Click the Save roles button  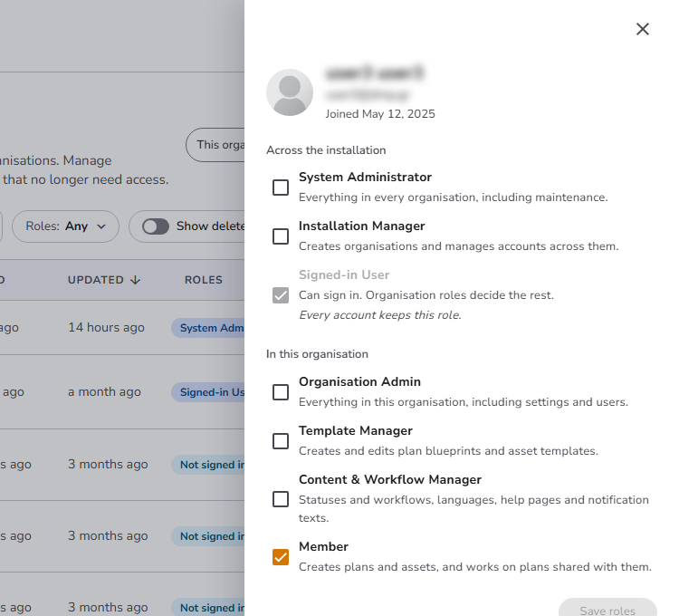[607, 607]
